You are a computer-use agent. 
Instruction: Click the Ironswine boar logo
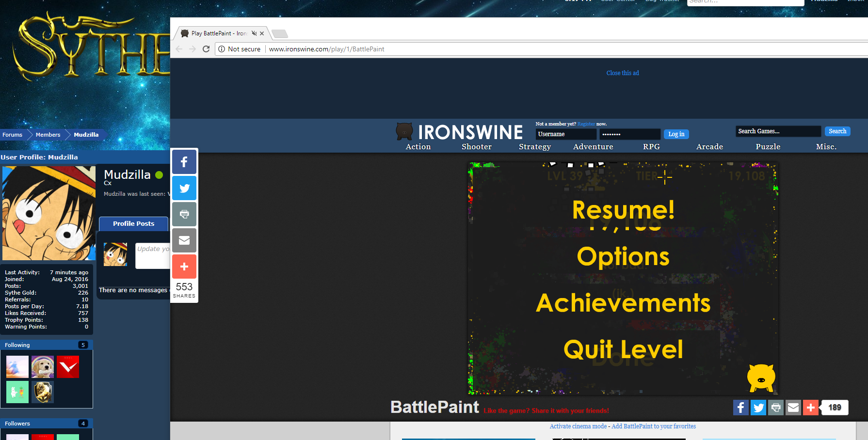(x=404, y=131)
